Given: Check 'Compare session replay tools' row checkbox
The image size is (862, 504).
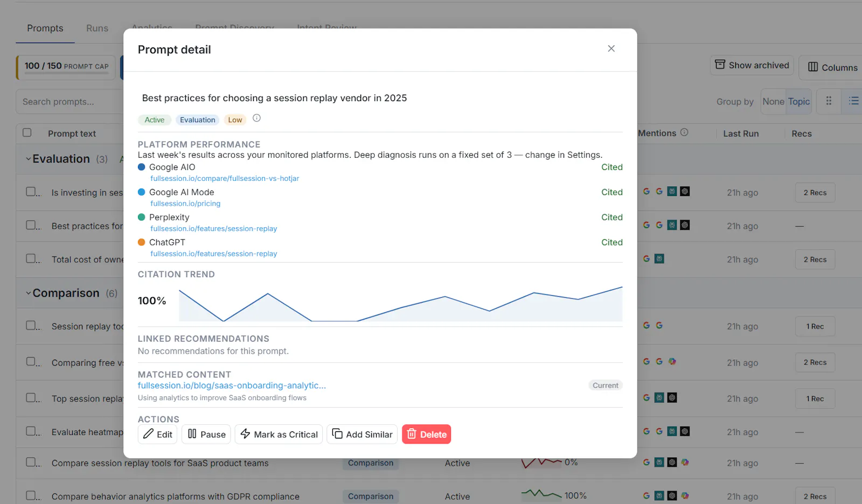Looking at the screenshot, I should 31,462.
